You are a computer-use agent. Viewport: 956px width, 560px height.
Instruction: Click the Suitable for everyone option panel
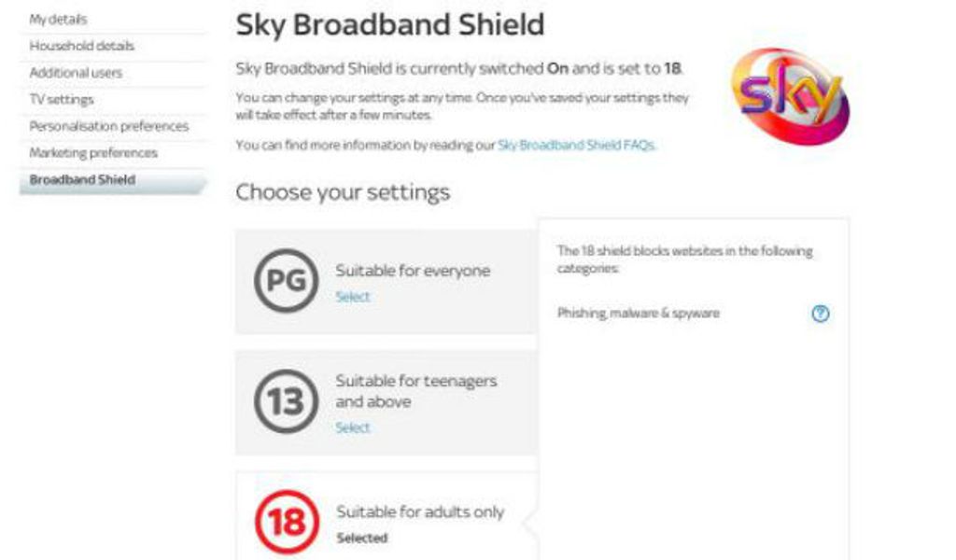[x=387, y=282]
